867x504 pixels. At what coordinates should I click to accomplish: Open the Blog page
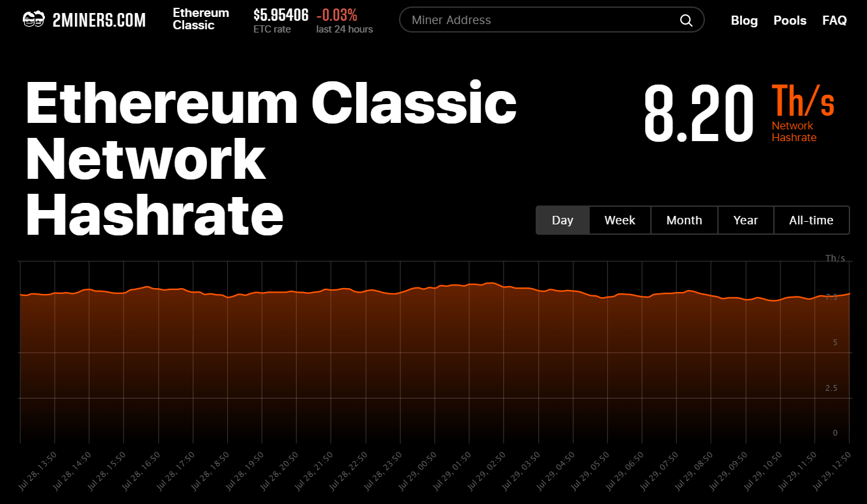tap(744, 20)
